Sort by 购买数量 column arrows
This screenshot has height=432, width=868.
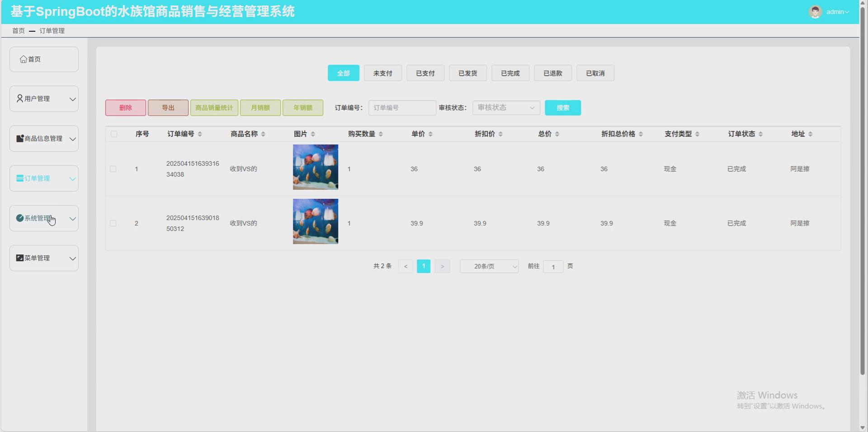381,134
